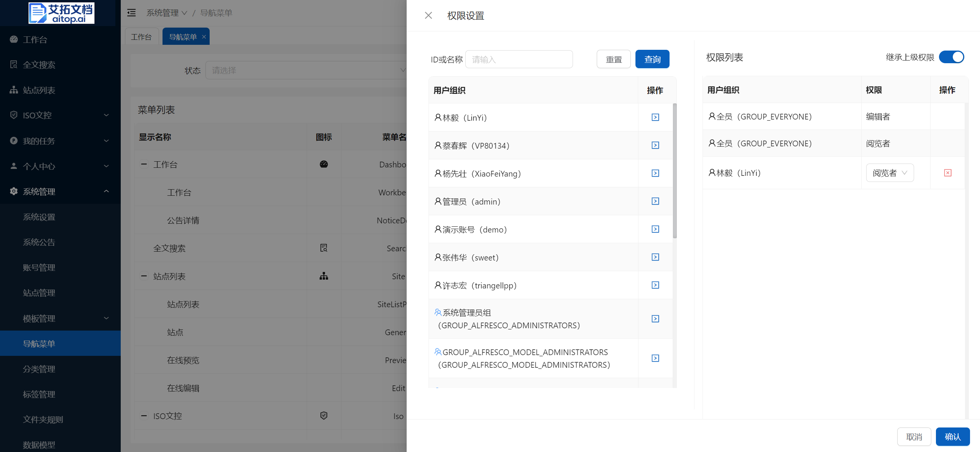Screen dimensions: 980x452
Task: Collapse 系统管理 sidebar section
Action: [60, 191]
